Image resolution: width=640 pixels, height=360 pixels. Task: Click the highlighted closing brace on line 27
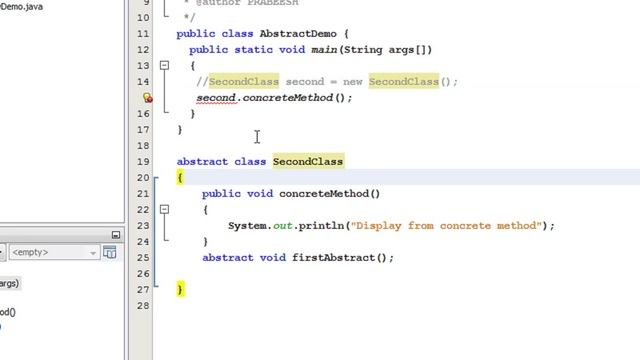tap(180, 289)
